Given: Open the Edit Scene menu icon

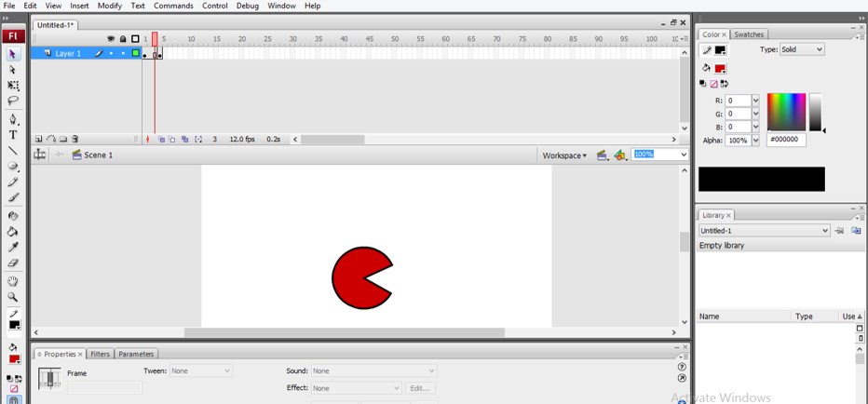Looking at the screenshot, I should 603,155.
